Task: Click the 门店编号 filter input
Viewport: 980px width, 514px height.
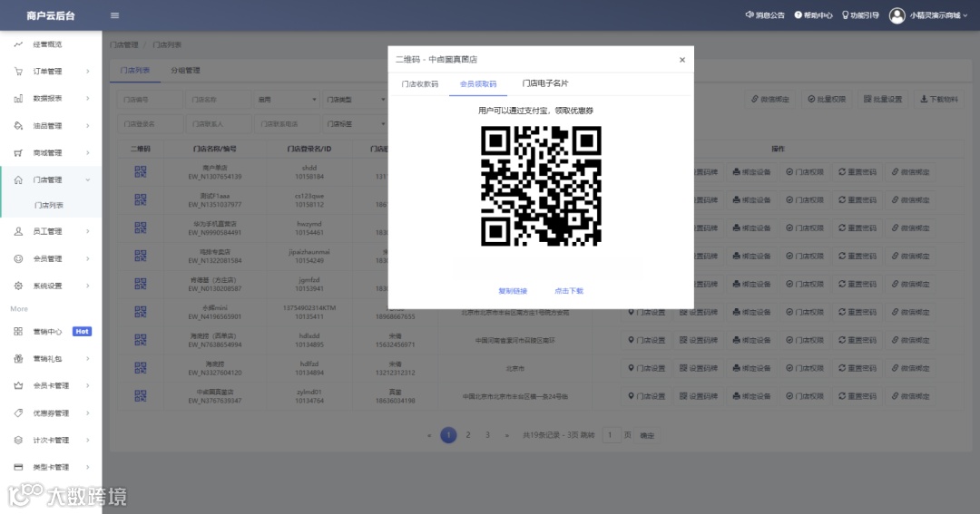Action: point(150,100)
